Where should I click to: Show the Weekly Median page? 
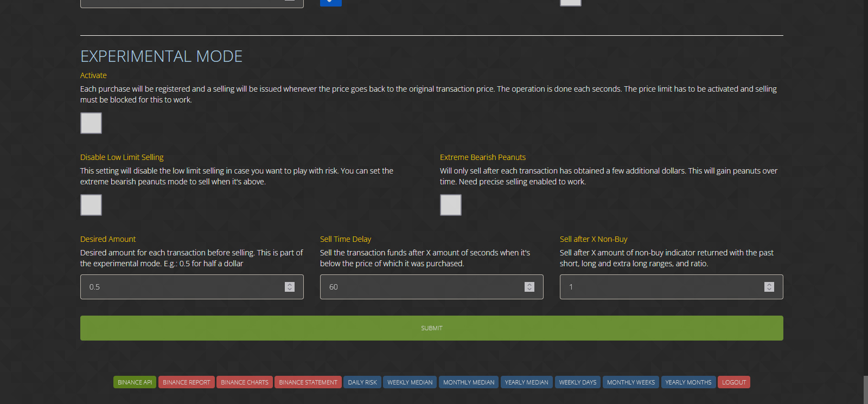pos(410,382)
